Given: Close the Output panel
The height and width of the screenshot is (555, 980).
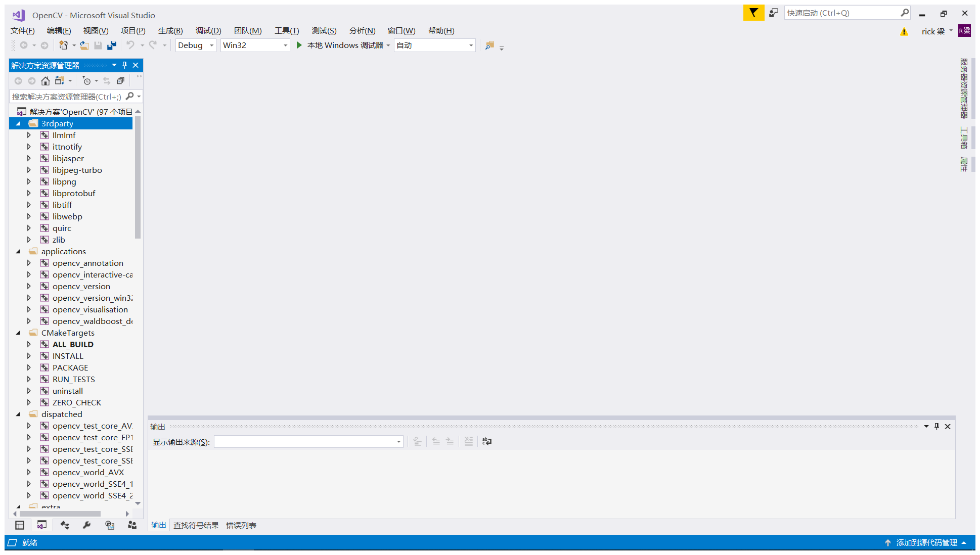Looking at the screenshot, I should point(948,426).
